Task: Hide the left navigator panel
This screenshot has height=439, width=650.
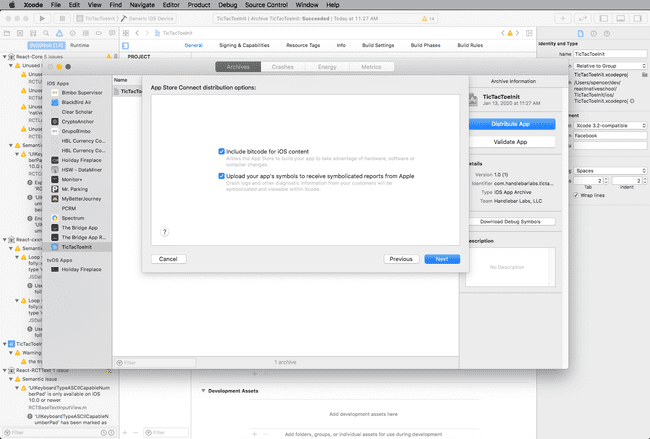Action: coord(604,18)
